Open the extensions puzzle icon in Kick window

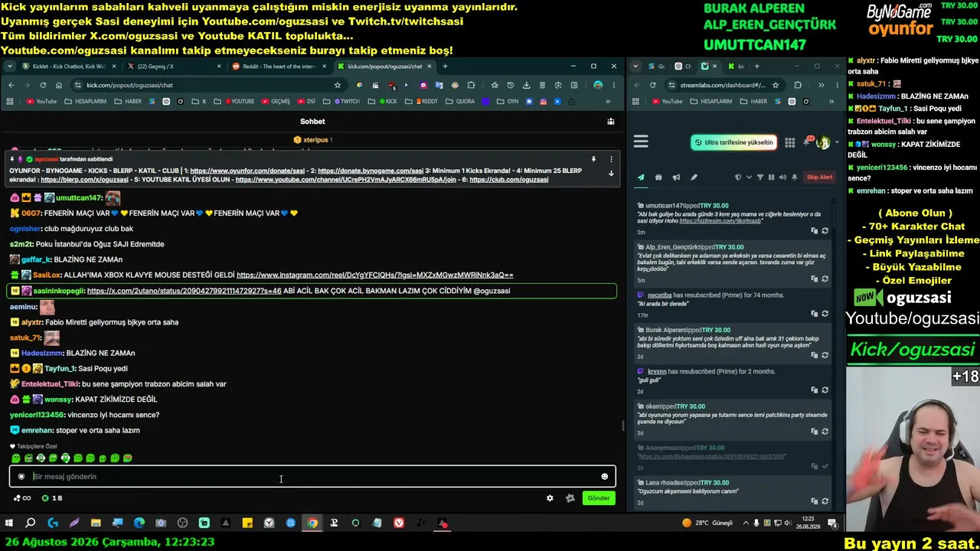pos(471,85)
